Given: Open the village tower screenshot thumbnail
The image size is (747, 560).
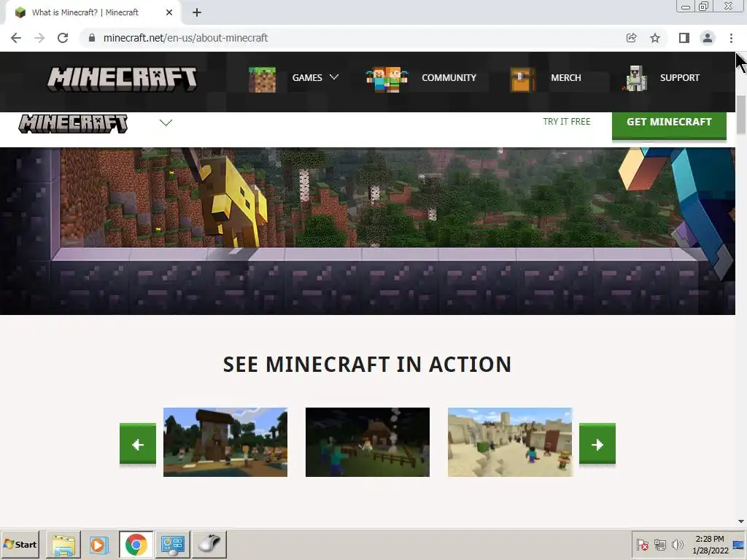Looking at the screenshot, I should pyautogui.click(x=225, y=442).
